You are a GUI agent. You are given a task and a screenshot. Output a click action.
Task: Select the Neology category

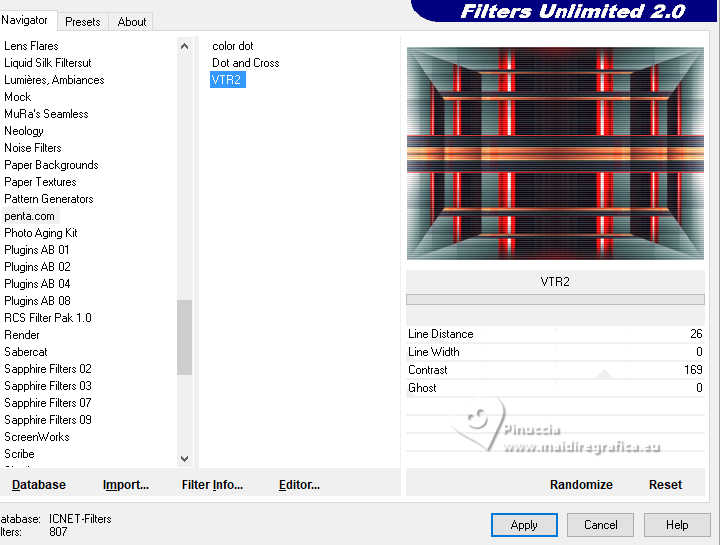tap(24, 131)
